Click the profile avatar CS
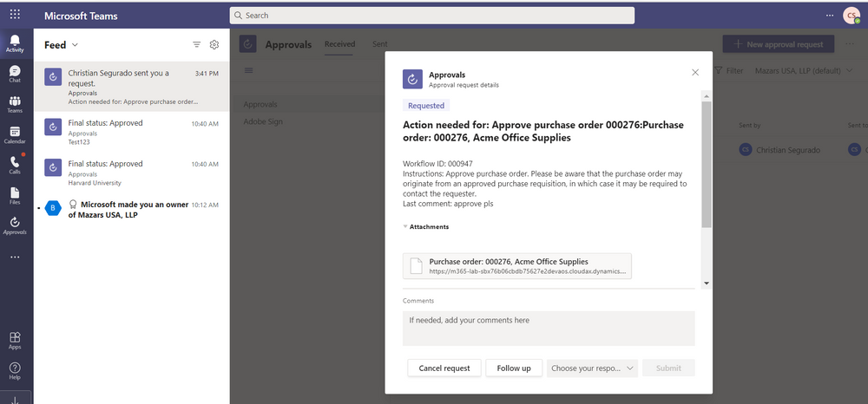 point(852,16)
